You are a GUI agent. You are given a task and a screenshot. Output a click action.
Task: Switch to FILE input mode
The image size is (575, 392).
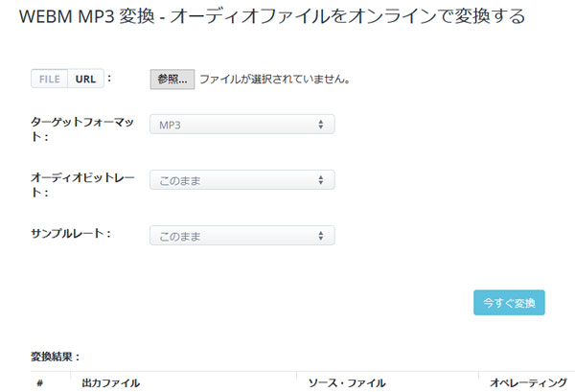(x=48, y=79)
